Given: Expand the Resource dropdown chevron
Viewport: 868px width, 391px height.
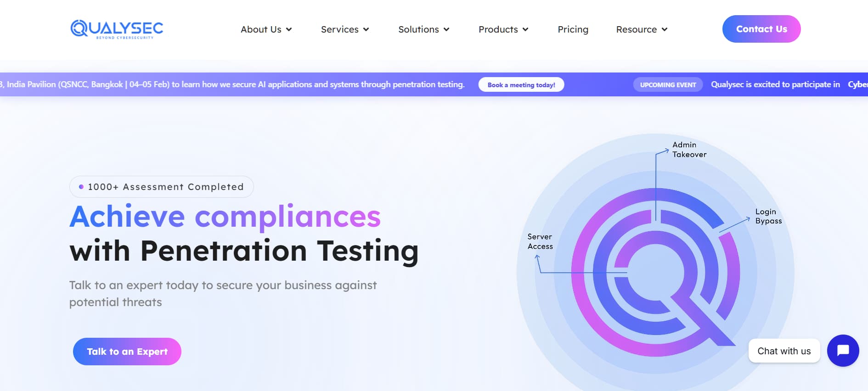Looking at the screenshot, I should 664,29.
